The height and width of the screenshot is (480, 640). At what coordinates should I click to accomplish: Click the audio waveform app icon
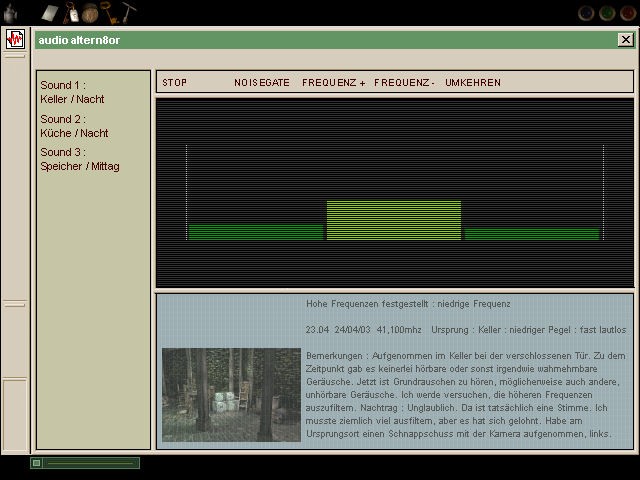[x=15, y=39]
